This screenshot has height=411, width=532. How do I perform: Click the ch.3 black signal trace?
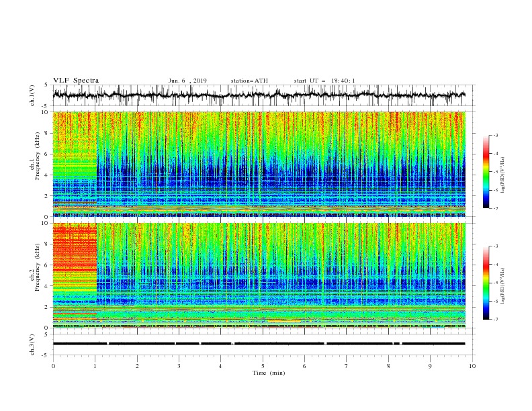tap(259, 344)
